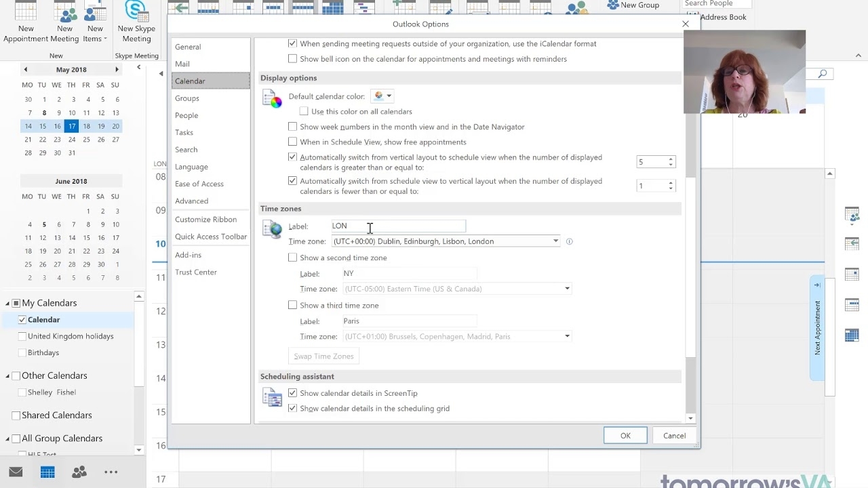Check the Birthdays calendar
Image resolution: width=868 pixels, height=488 pixels.
22,352
